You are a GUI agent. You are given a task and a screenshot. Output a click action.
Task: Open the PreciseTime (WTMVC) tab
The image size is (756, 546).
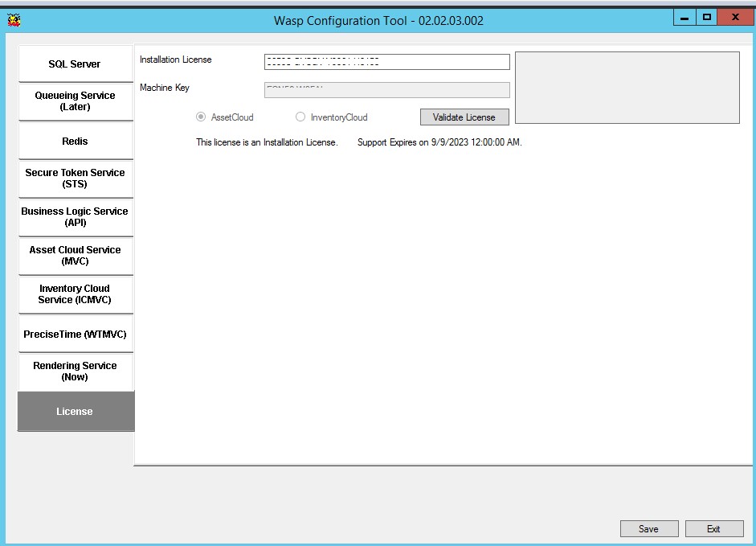coord(75,334)
